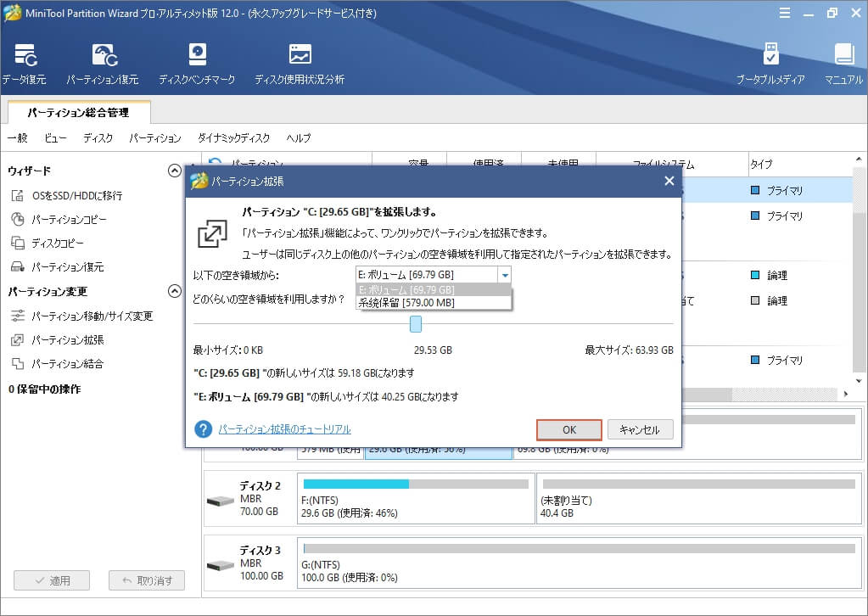Select the F:(NTFS) partition on Disk 2
The image size is (868, 616).
coord(416,498)
